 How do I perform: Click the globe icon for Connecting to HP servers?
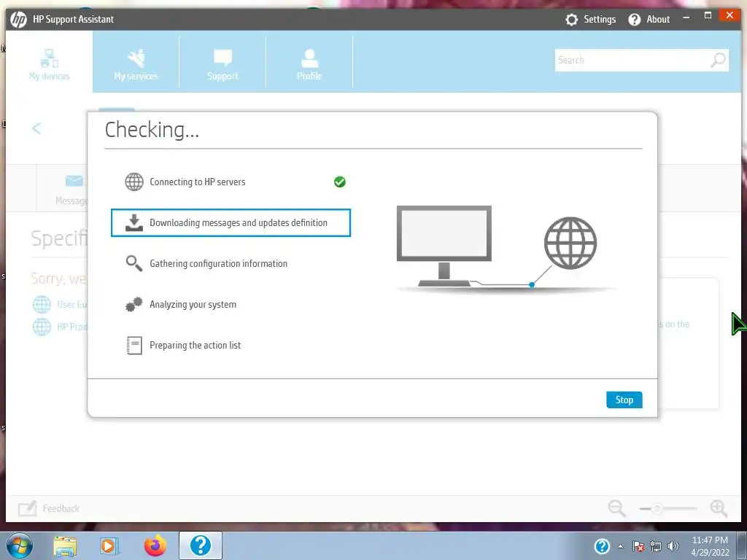point(134,182)
